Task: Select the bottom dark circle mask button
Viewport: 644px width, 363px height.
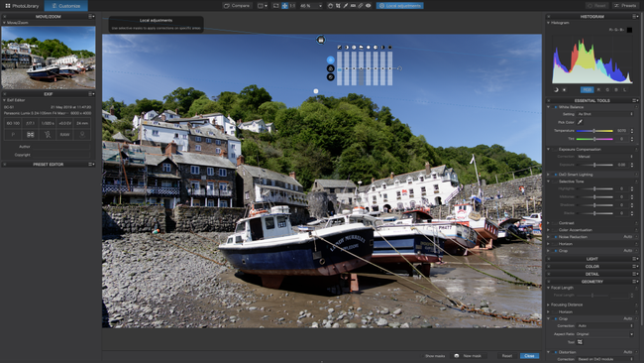Action: pyautogui.click(x=330, y=77)
